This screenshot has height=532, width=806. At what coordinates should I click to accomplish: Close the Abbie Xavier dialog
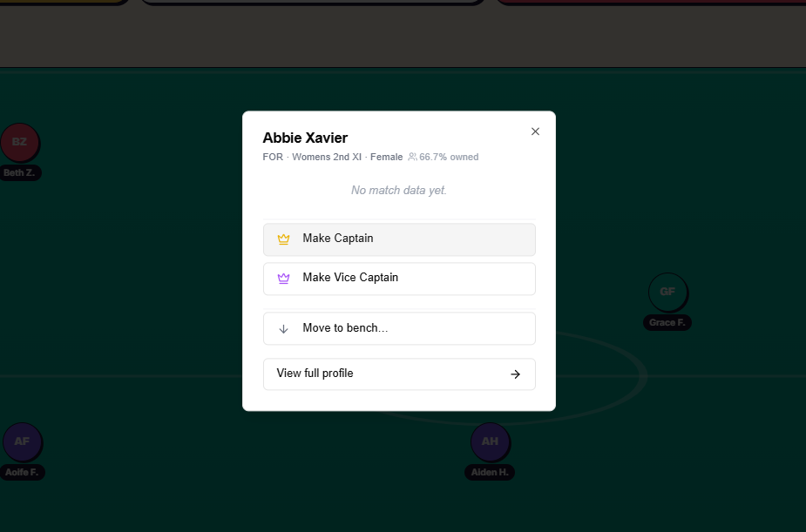[535, 131]
